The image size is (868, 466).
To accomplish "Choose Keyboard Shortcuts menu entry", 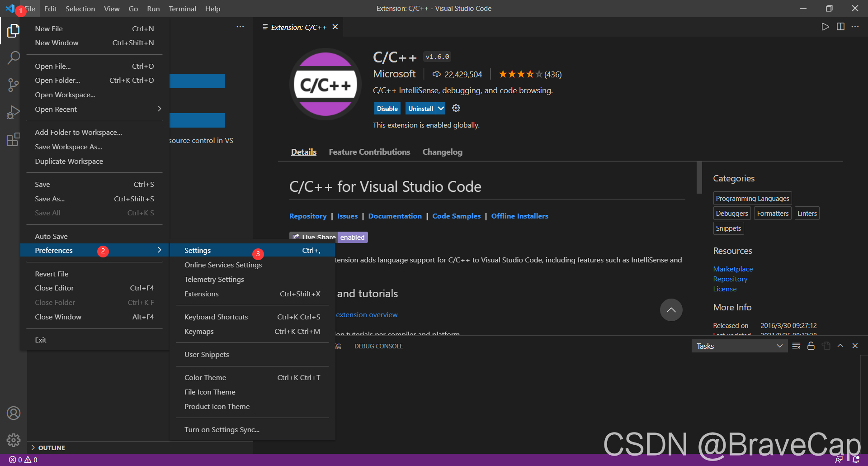I will [x=252, y=317].
